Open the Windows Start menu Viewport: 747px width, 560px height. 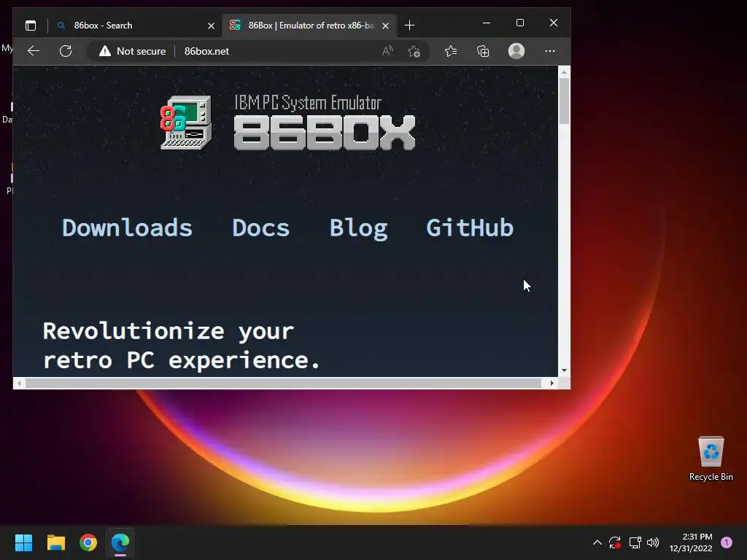24,542
